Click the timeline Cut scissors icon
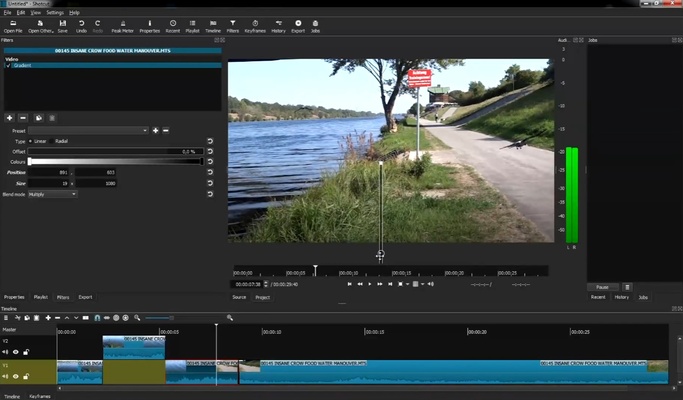The width and height of the screenshot is (683, 400). point(17,318)
